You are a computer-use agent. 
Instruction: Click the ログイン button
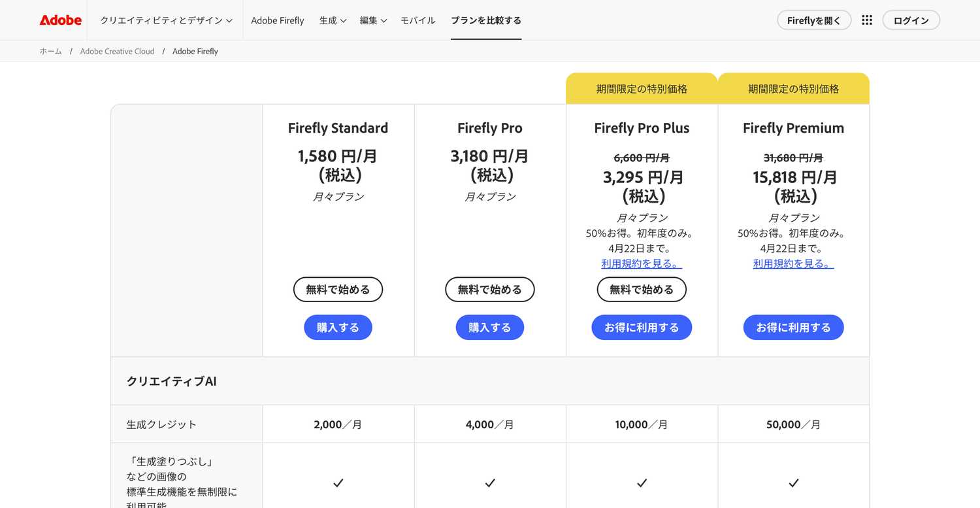[x=911, y=20]
